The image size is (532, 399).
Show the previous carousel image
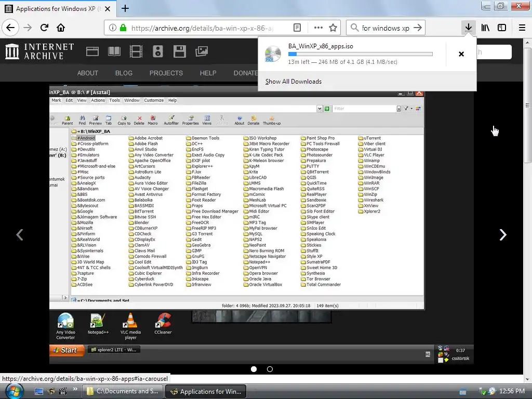click(20, 235)
